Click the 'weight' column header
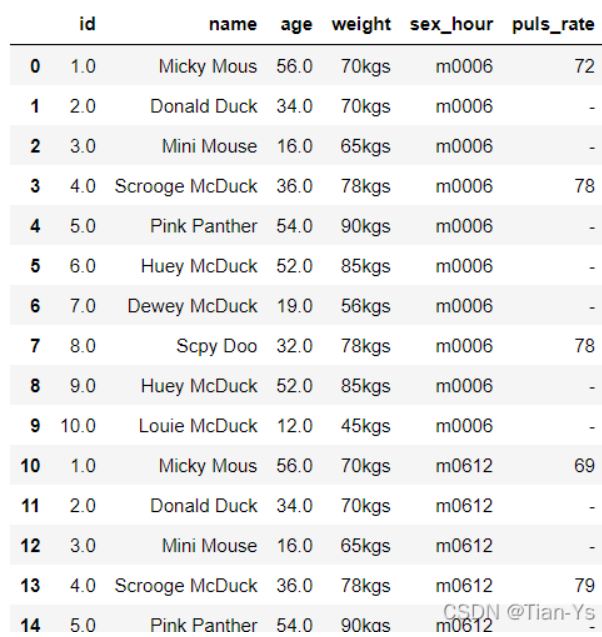 tap(361, 25)
